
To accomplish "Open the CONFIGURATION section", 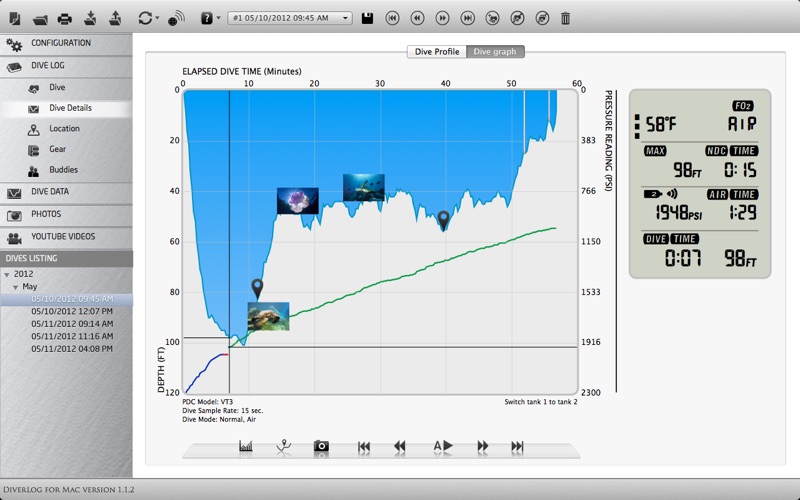I will coord(66,44).
